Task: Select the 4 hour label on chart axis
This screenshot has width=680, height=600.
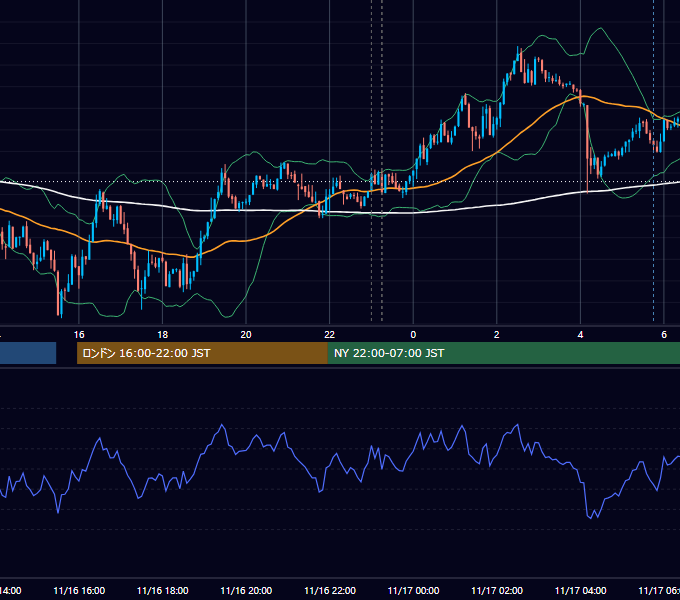Action: coord(580,335)
